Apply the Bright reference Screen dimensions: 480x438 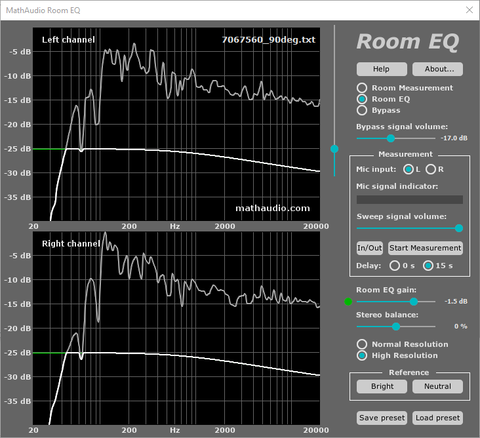pyautogui.click(x=382, y=386)
